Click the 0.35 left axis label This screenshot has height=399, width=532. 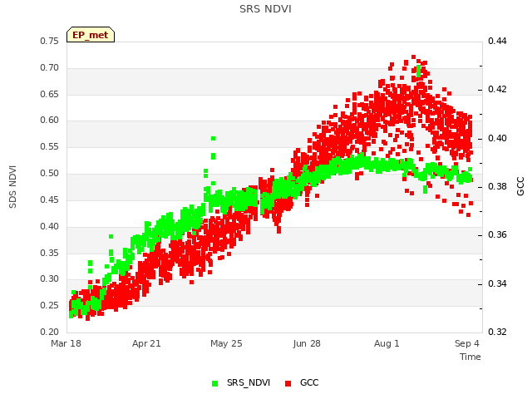pyautogui.click(x=50, y=253)
